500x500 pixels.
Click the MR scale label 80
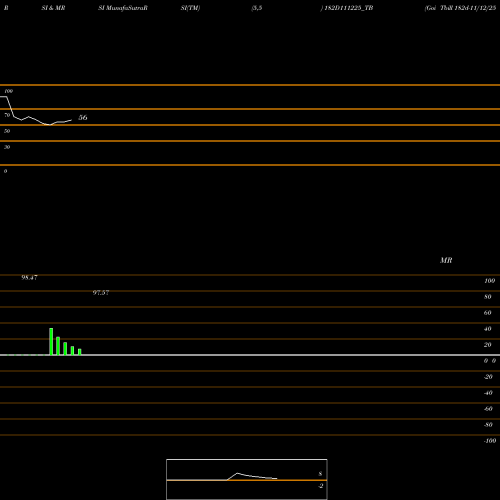488,297
